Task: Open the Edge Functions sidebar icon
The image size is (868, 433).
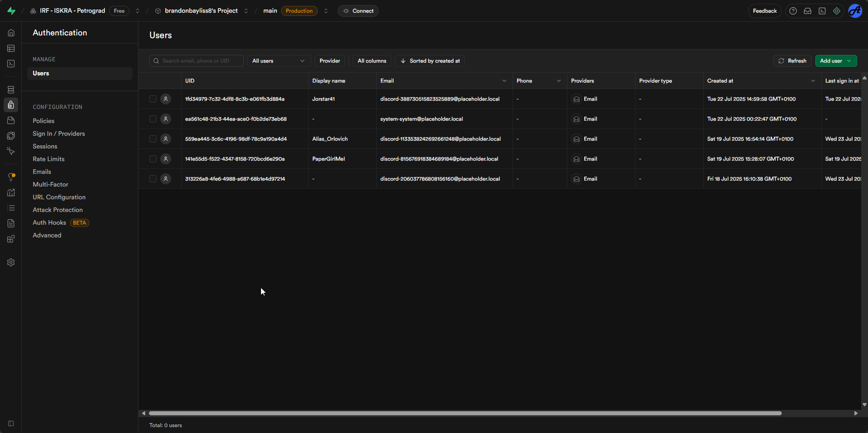Action: click(x=11, y=136)
